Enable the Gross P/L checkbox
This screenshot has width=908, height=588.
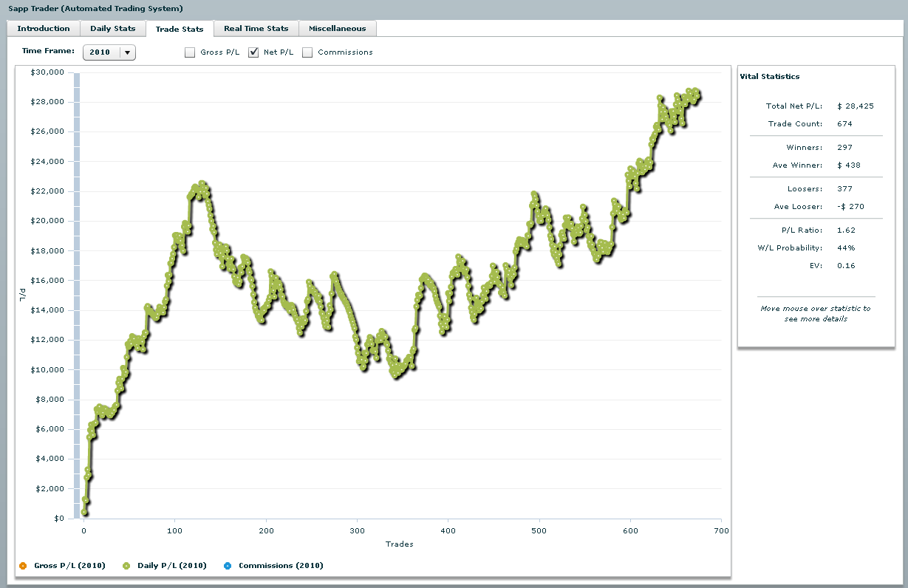pyautogui.click(x=190, y=52)
